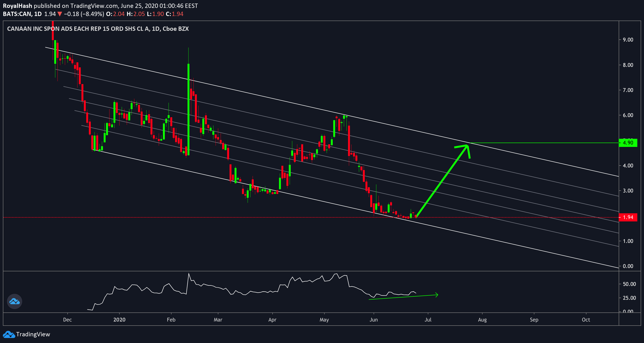Image resolution: width=644 pixels, height=343 pixels.
Task: Open the TradingView.com link in header
Action: click(94, 6)
